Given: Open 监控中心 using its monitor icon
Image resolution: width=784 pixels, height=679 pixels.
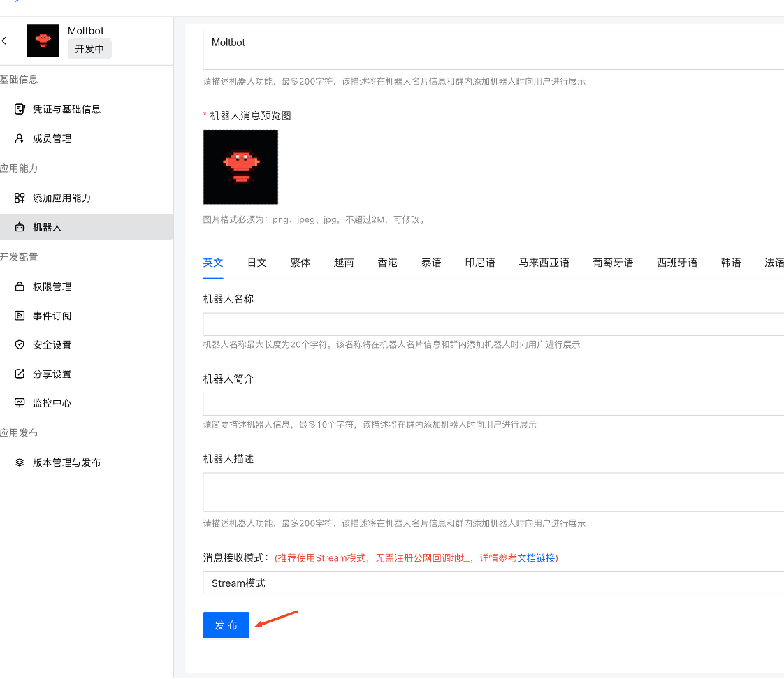Looking at the screenshot, I should pyautogui.click(x=20, y=402).
